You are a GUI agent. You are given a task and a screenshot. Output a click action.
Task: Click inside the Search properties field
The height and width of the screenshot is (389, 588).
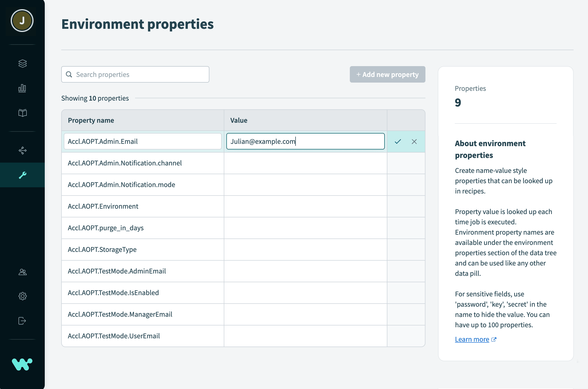(135, 74)
